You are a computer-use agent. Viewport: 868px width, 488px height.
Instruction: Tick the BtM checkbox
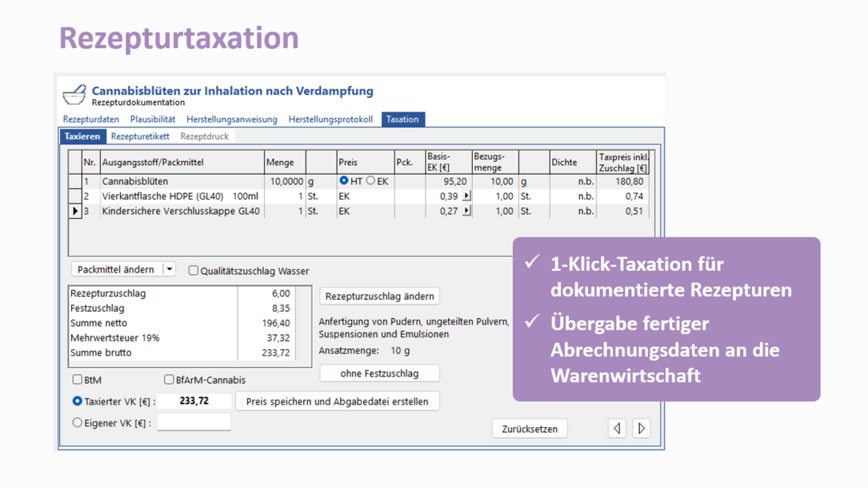tap(77, 380)
